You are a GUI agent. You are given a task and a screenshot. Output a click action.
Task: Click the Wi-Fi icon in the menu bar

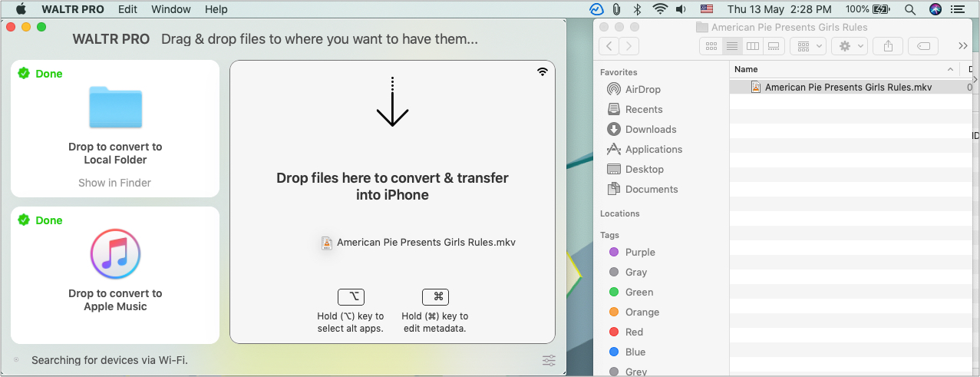[x=660, y=9]
